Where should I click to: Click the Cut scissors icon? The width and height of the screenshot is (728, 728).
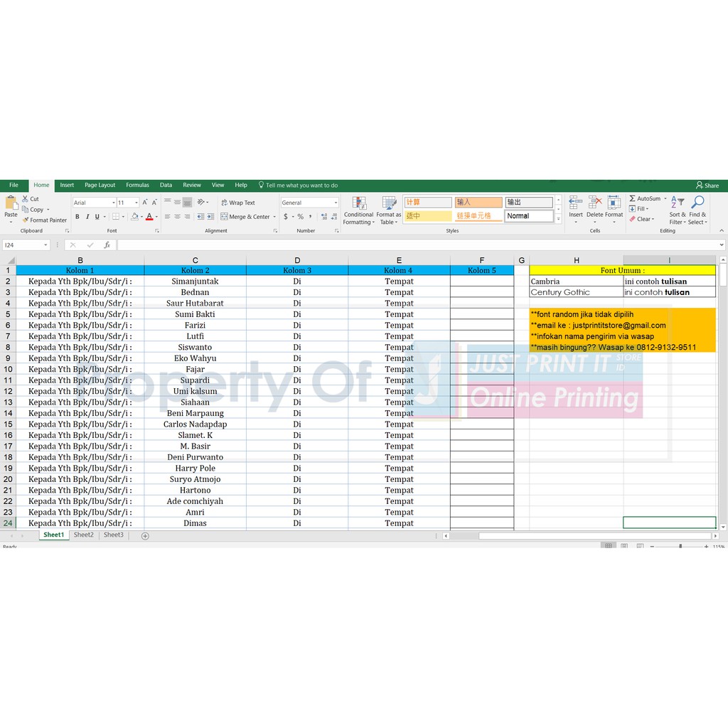(26, 199)
